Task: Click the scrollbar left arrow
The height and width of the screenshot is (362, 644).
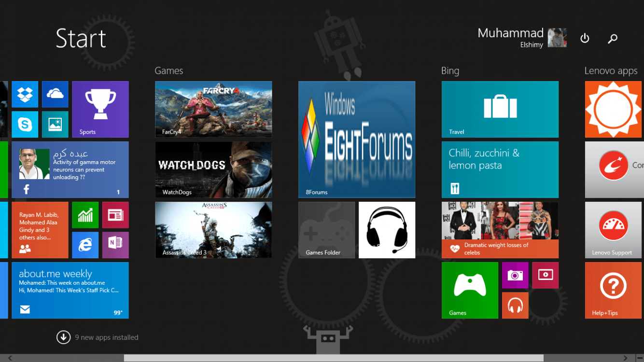Action: coord(10,358)
